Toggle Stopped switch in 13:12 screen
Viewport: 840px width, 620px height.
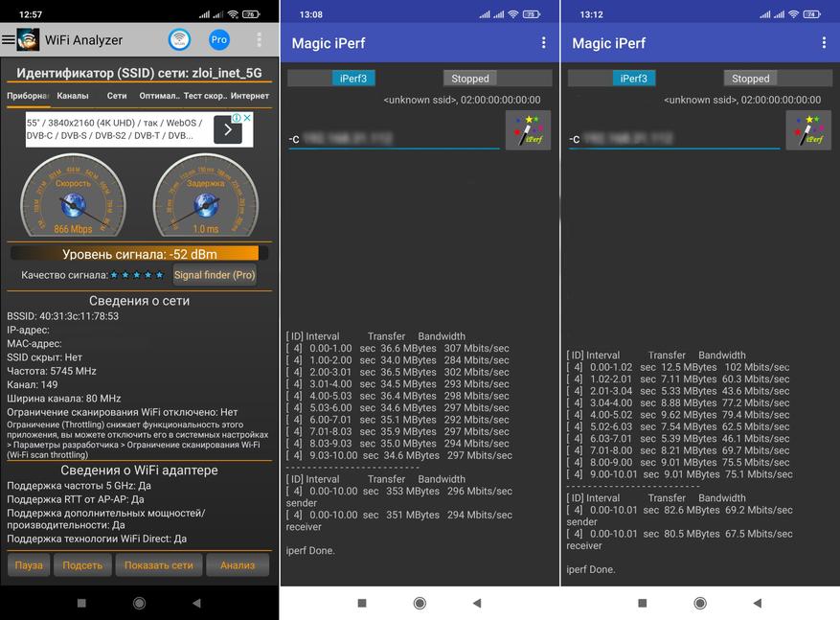pyautogui.click(x=779, y=79)
